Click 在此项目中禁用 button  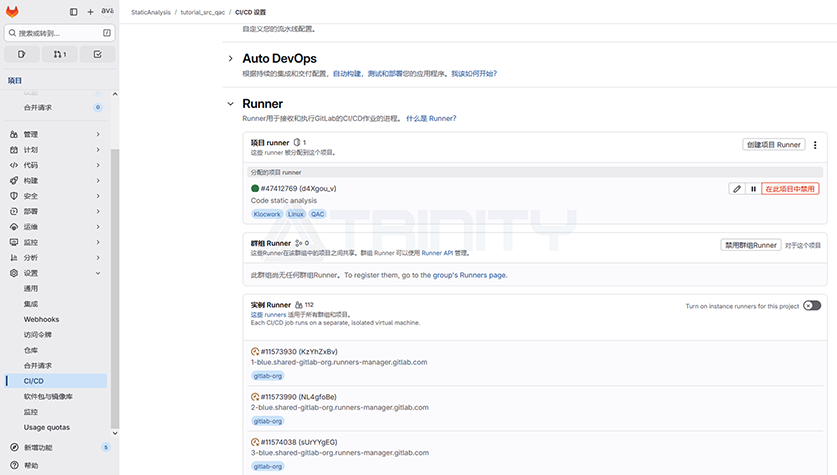790,188
